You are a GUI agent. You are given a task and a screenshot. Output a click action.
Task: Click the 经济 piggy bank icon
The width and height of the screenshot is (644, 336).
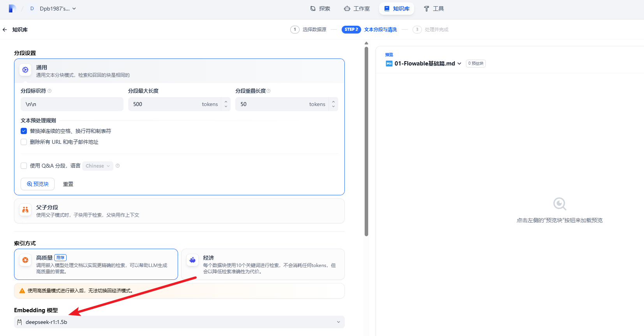coord(192,260)
